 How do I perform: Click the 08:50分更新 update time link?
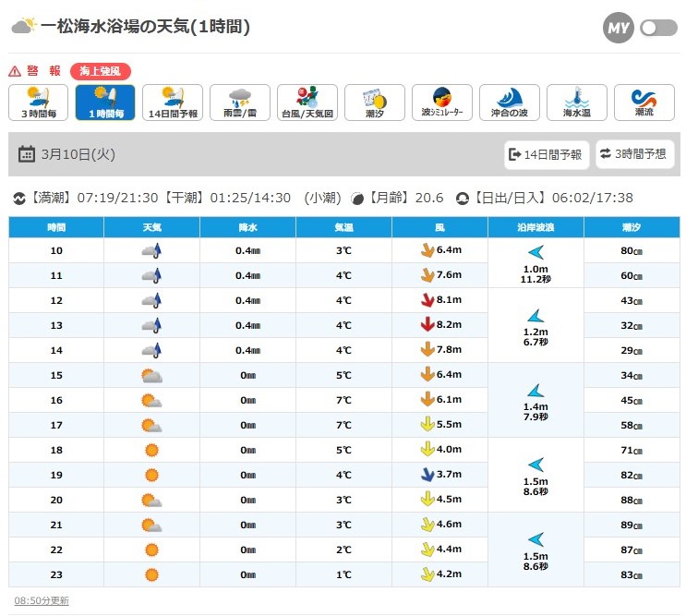pos(42,600)
